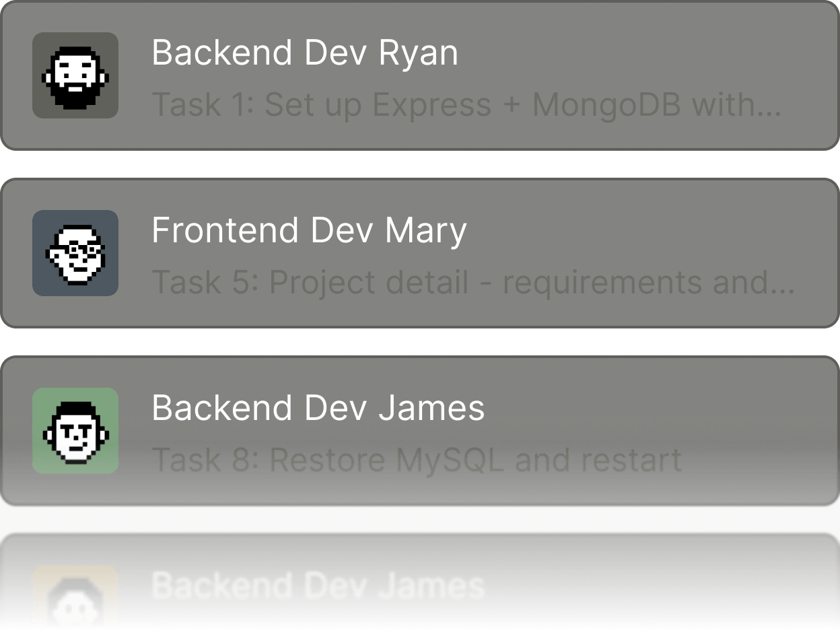Click Ryan's bearded pixel avatar
The width and height of the screenshot is (840, 630).
[75, 75]
